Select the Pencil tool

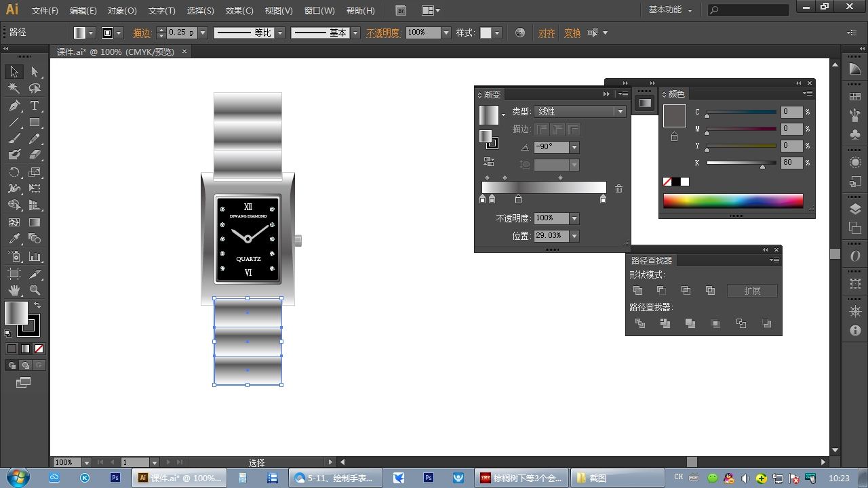coord(35,139)
